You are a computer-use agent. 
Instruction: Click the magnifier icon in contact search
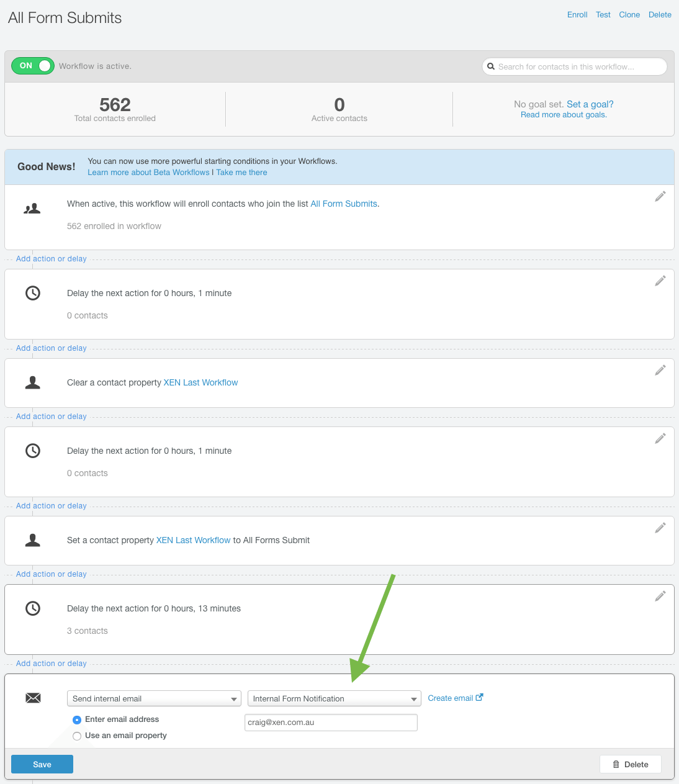point(491,66)
